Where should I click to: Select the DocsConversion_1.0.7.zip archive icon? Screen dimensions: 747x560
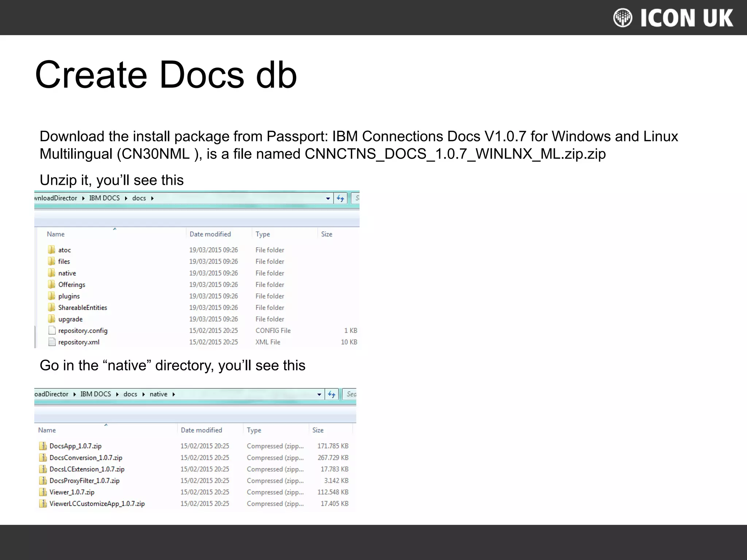pyautogui.click(x=43, y=458)
